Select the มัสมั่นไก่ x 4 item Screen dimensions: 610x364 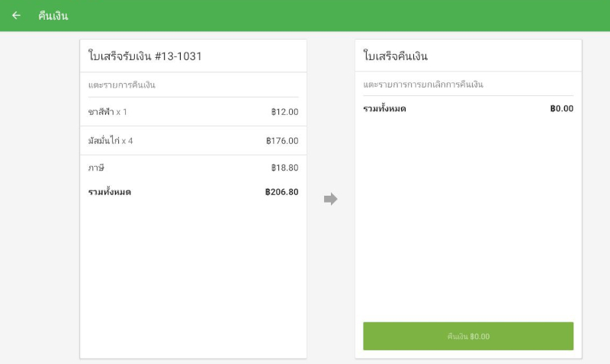[x=111, y=141]
